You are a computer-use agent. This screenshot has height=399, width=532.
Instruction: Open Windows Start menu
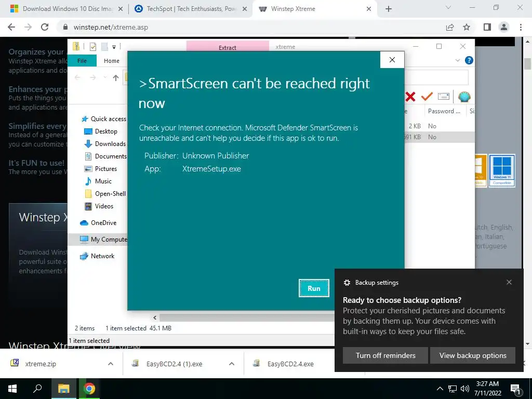[12, 389]
